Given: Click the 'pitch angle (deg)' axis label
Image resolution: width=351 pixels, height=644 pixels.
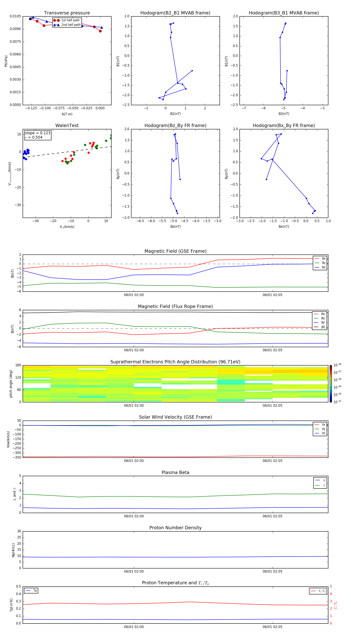Looking at the screenshot, I should (x=11, y=384).
